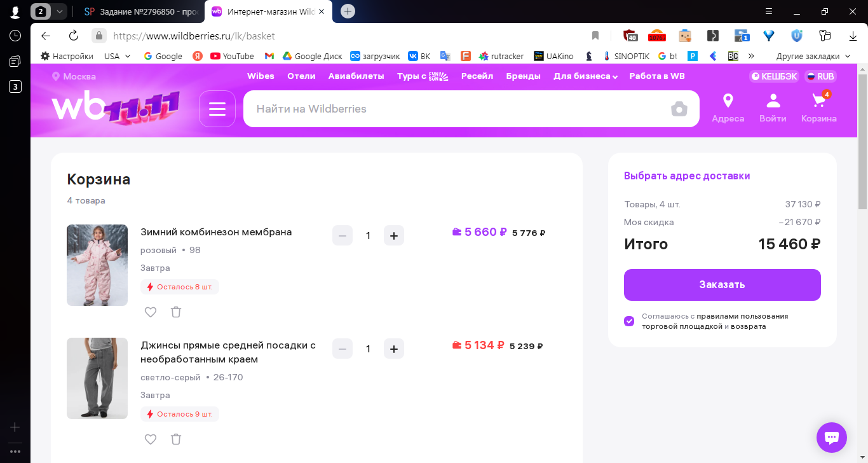This screenshot has width=868, height=463.
Task: Open Туры с FUN SUN menu item
Action: 423,76
